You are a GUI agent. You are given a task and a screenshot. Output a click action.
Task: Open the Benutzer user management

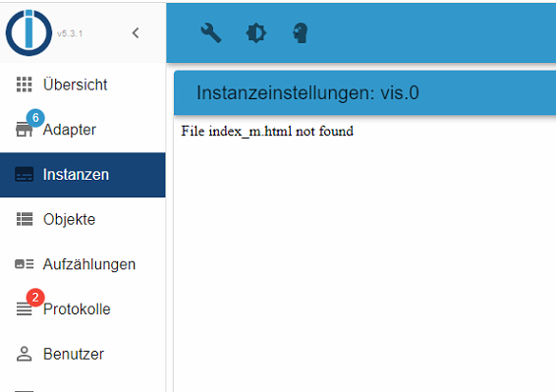pos(83,354)
